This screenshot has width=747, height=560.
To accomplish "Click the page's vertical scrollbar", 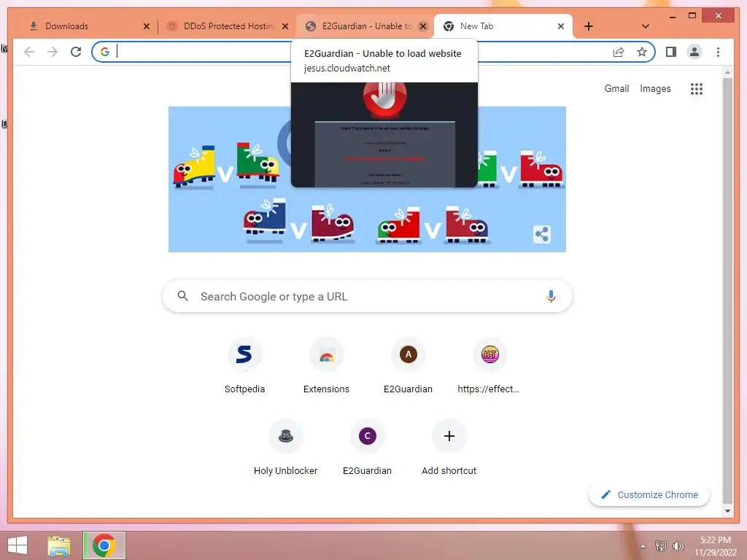I will [x=727, y=290].
